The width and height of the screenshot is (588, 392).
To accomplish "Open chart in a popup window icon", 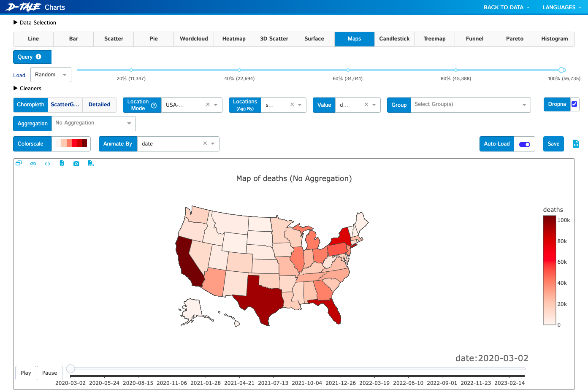I will pos(19,163).
